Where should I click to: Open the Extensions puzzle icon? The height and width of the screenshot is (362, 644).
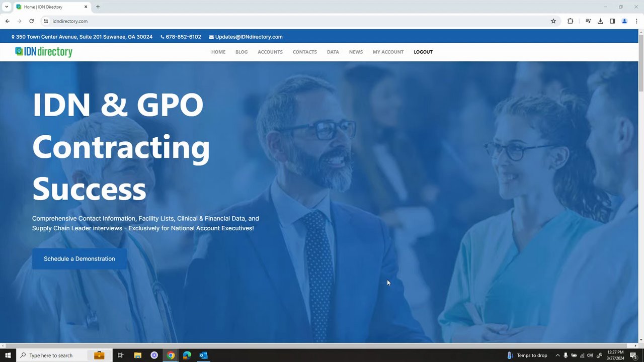click(x=570, y=21)
